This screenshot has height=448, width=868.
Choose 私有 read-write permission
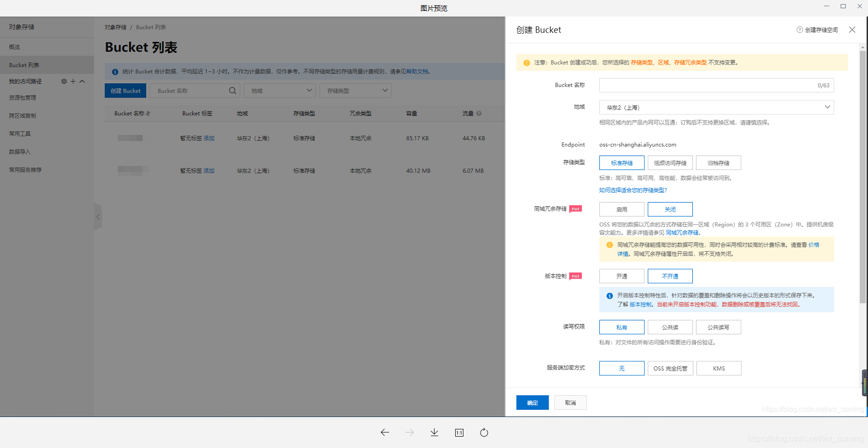[x=622, y=327]
